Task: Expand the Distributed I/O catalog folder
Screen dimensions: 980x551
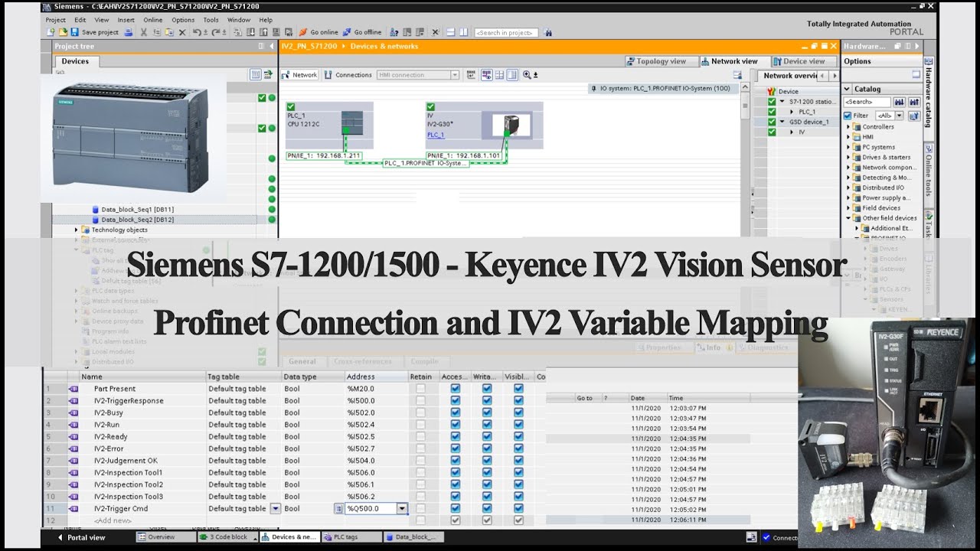Action: pyautogui.click(x=848, y=187)
